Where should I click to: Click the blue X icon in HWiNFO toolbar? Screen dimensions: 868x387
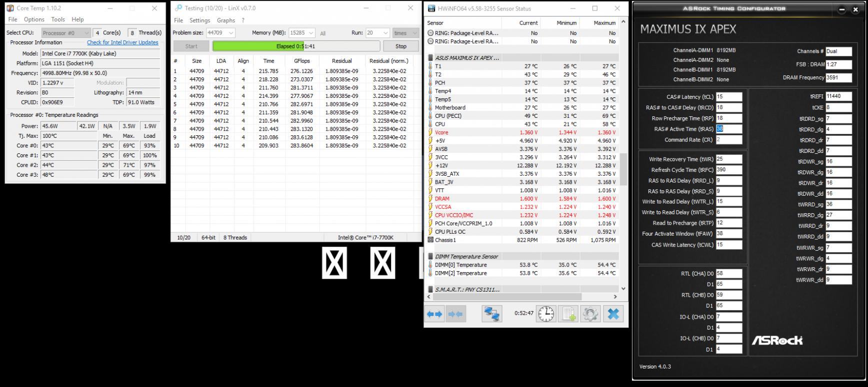(613, 314)
